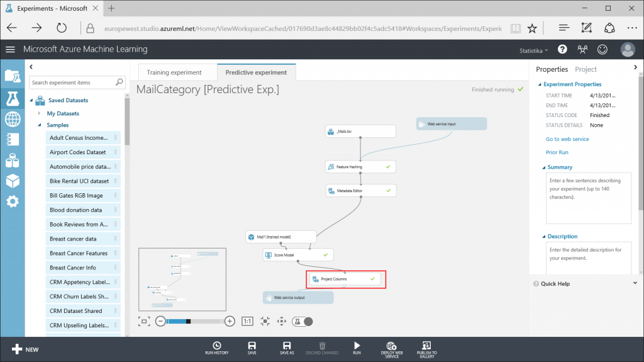Click the module list scrollbar
Screen dimensions: 644x362
click(127, 122)
